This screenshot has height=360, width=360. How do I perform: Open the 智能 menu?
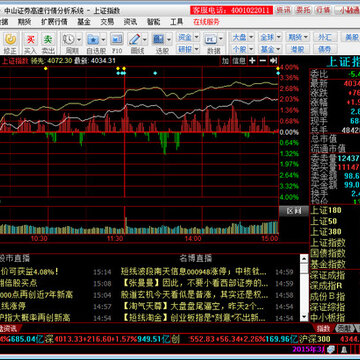pos(153,22)
